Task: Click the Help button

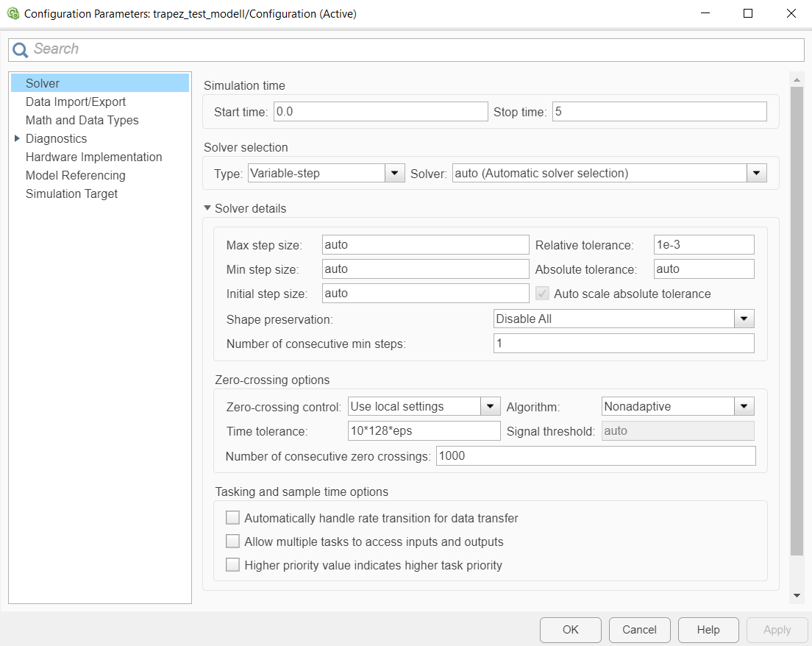Action: [708, 630]
